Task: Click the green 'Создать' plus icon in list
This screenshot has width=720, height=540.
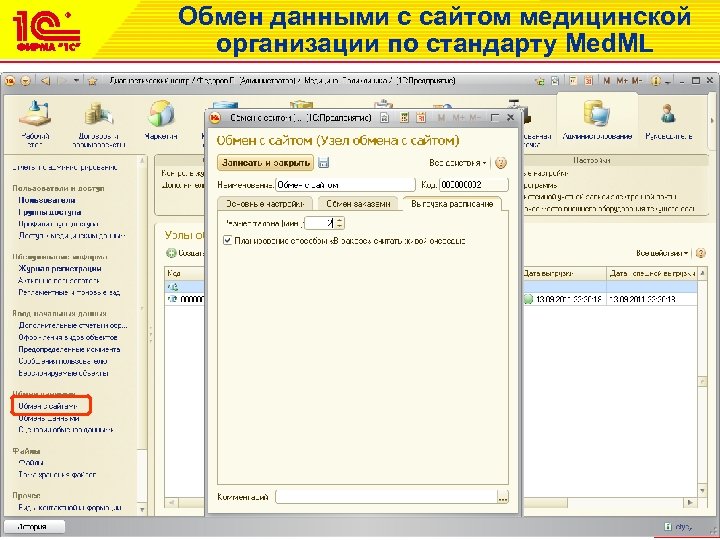Action: point(171,253)
